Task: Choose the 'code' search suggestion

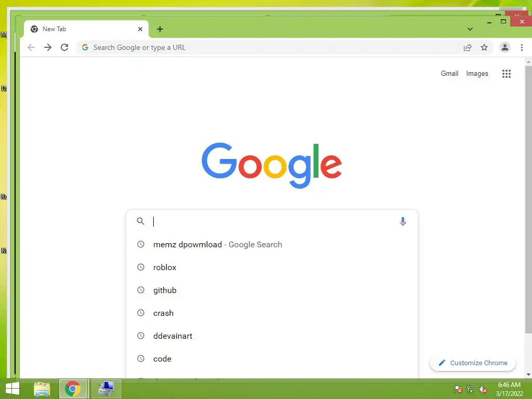Action: [272, 358]
